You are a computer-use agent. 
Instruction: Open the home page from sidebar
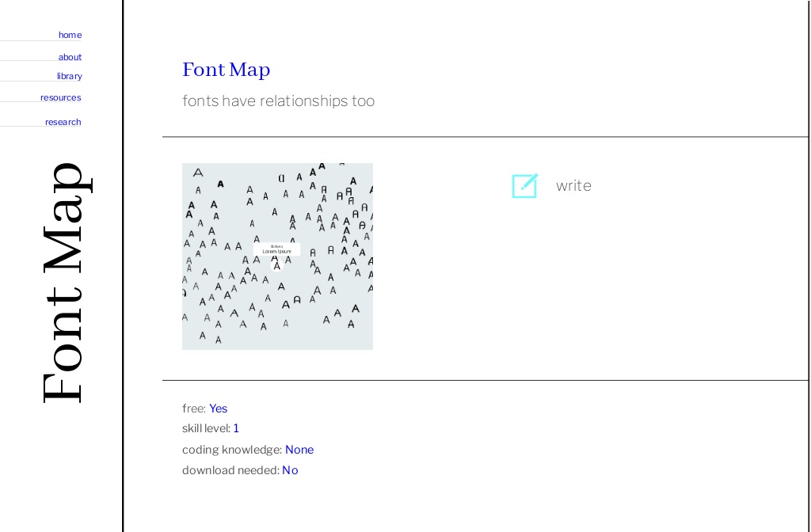pos(70,35)
